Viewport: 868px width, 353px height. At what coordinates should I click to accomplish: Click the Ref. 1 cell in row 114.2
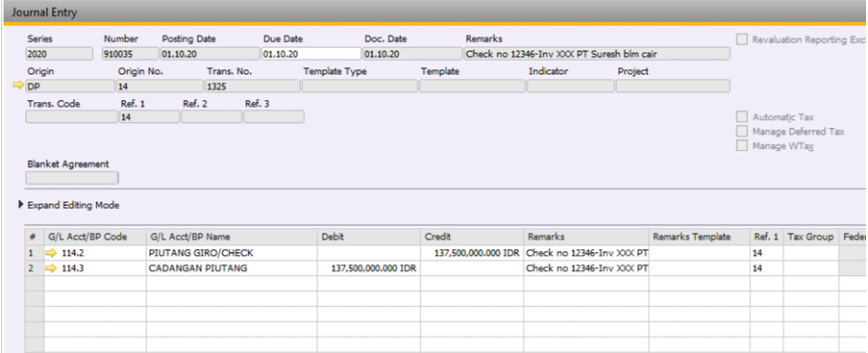point(767,253)
